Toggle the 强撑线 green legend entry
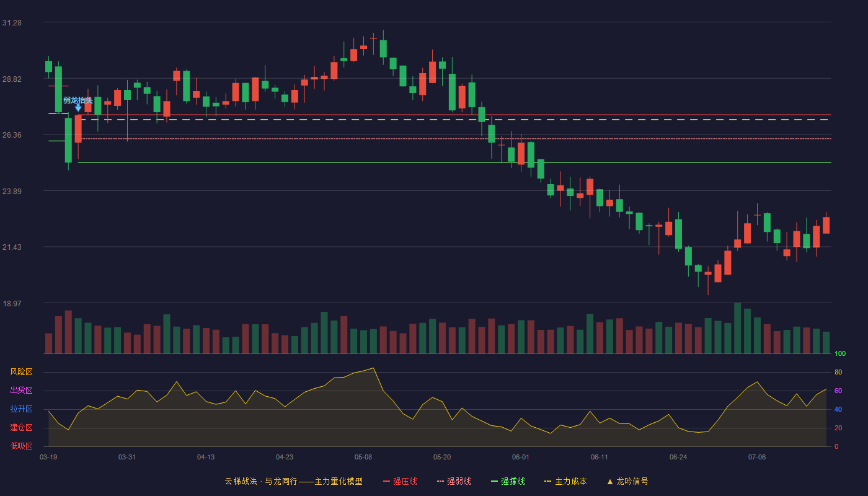 click(x=508, y=481)
